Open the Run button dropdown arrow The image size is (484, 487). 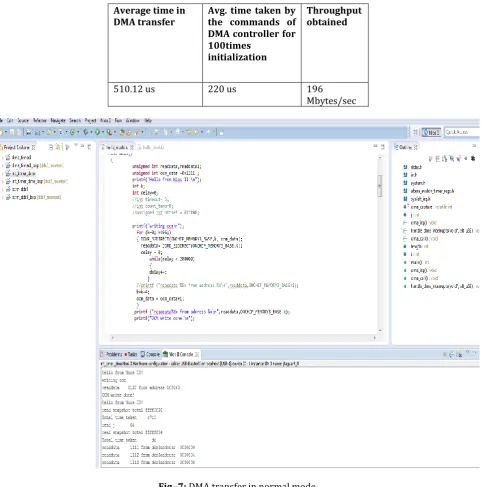pyautogui.click(x=103, y=132)
